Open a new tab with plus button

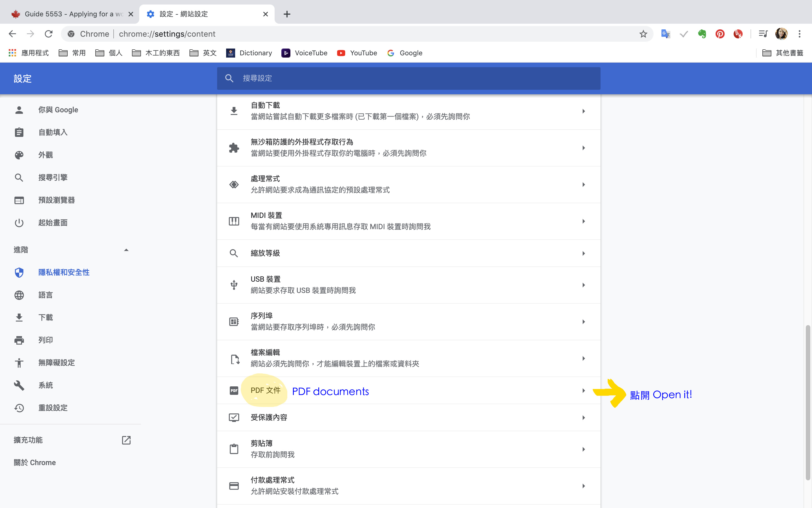pos(286,14)
